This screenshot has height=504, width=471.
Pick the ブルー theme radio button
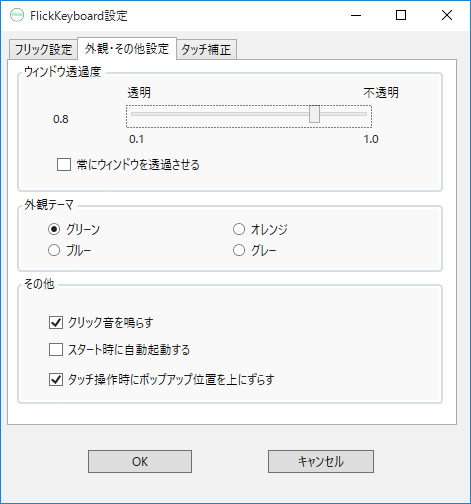(x=54, y=250)
